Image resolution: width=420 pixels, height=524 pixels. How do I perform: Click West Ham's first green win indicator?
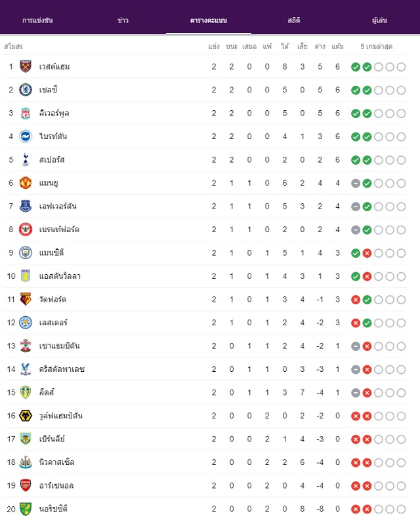click(356, 67)
